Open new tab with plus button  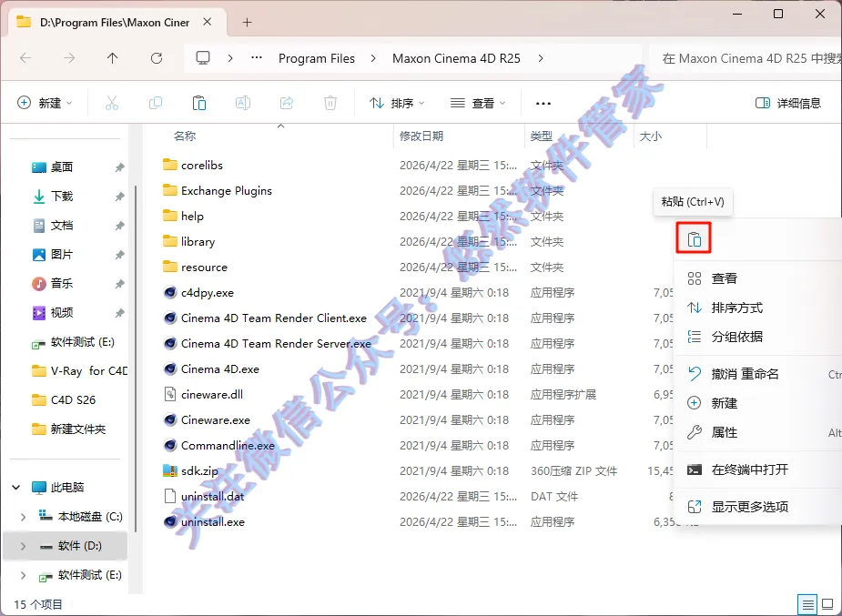coord(247,23)
